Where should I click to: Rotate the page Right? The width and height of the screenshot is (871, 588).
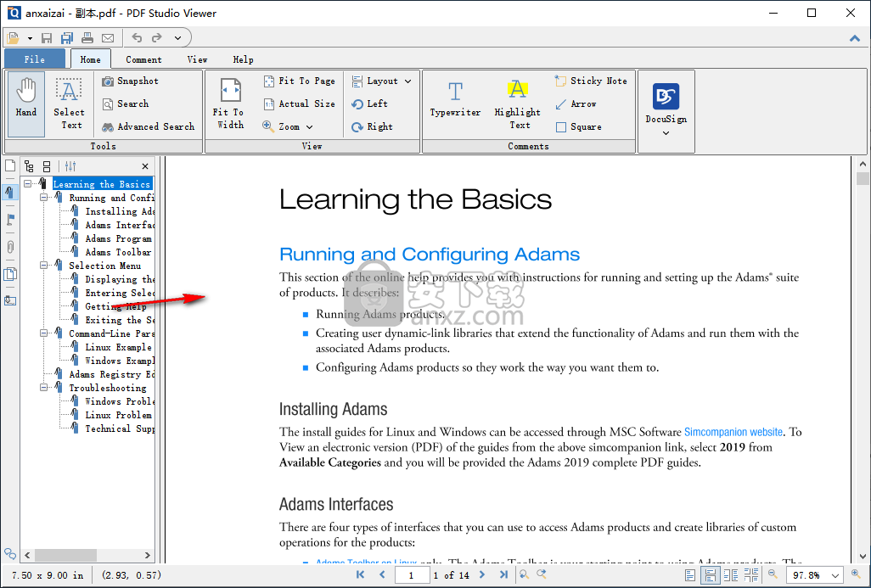pos(372,126)
